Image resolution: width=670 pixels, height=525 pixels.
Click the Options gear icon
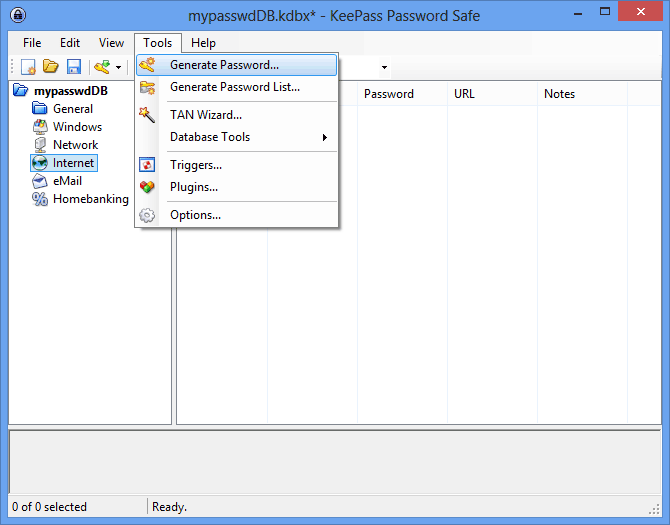click(x=147, y=215)
